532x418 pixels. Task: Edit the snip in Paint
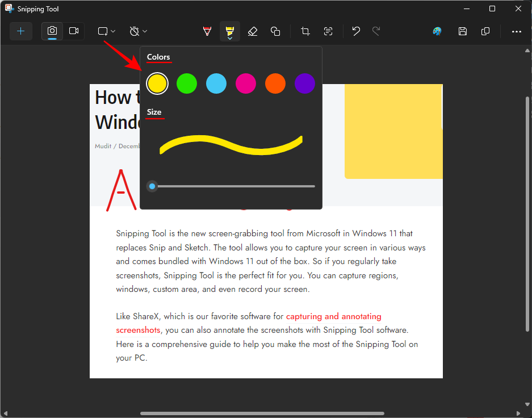437,31
